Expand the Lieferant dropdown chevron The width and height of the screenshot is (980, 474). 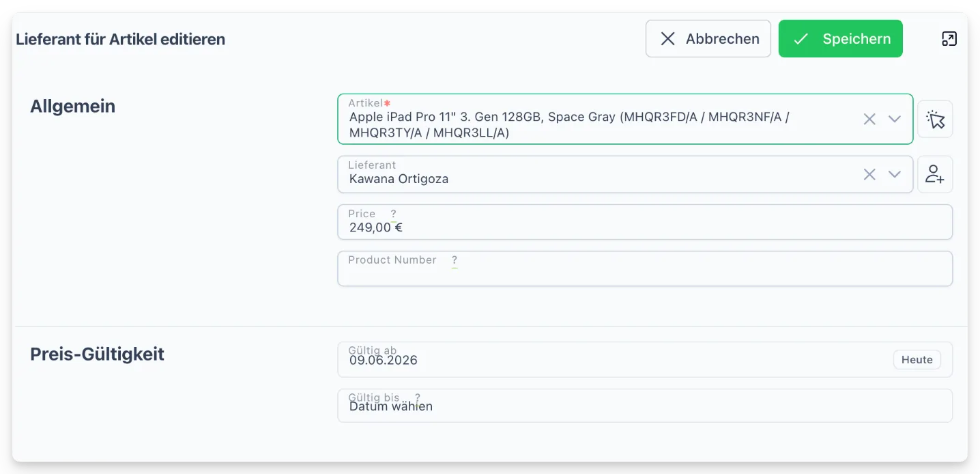pyautogui.click(x=895, y=174)
